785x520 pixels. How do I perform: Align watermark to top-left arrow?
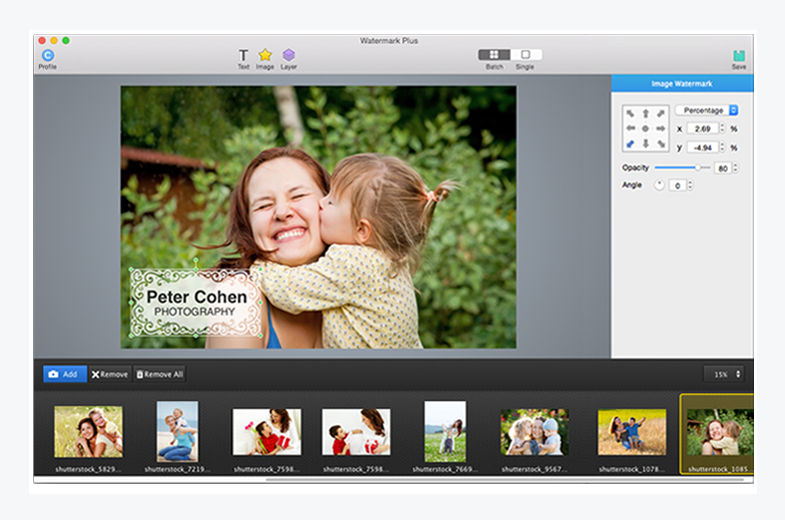click(x=631, y=114)
